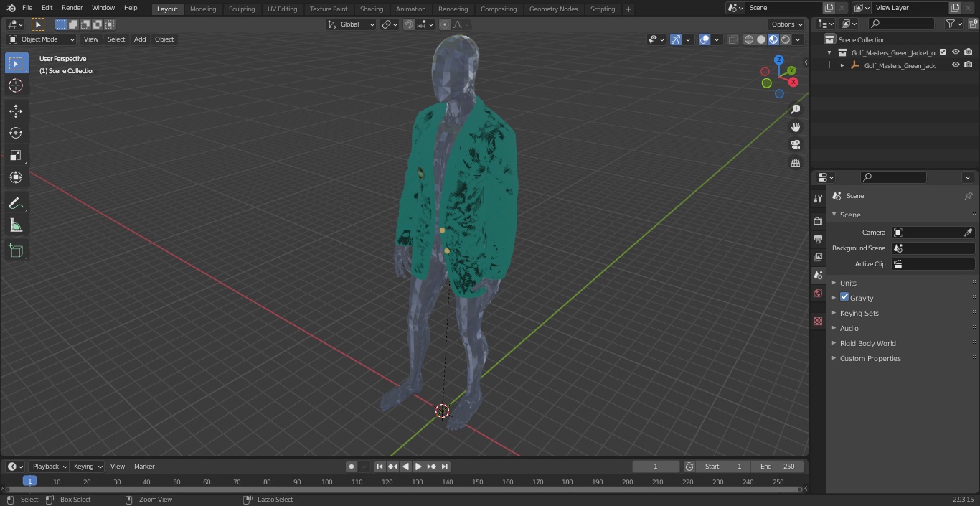Open the Render properties tab
Viewport: 980px width, 506px height.
click(818, 221)
